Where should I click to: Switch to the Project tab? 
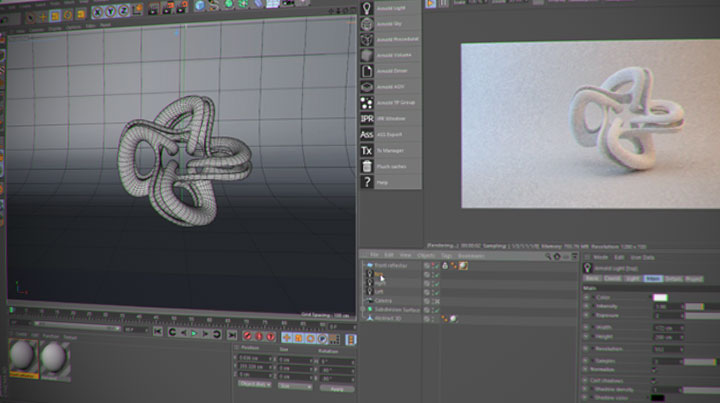694,279
